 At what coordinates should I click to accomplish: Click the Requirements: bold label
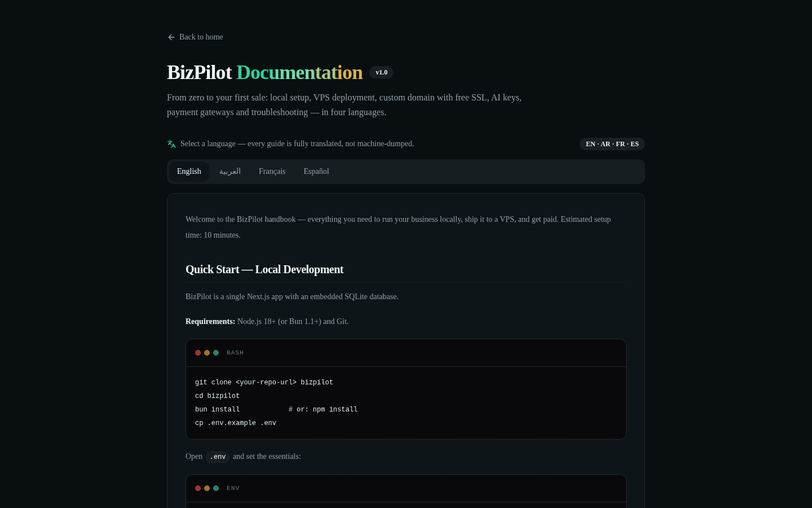click(210, 322)
